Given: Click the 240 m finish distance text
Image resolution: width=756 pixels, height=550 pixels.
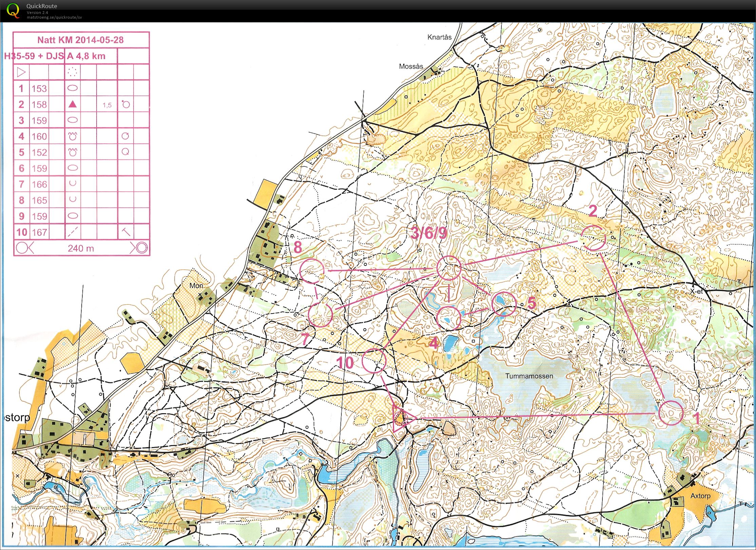Looking at the screenshot, I should coord(81,248).
